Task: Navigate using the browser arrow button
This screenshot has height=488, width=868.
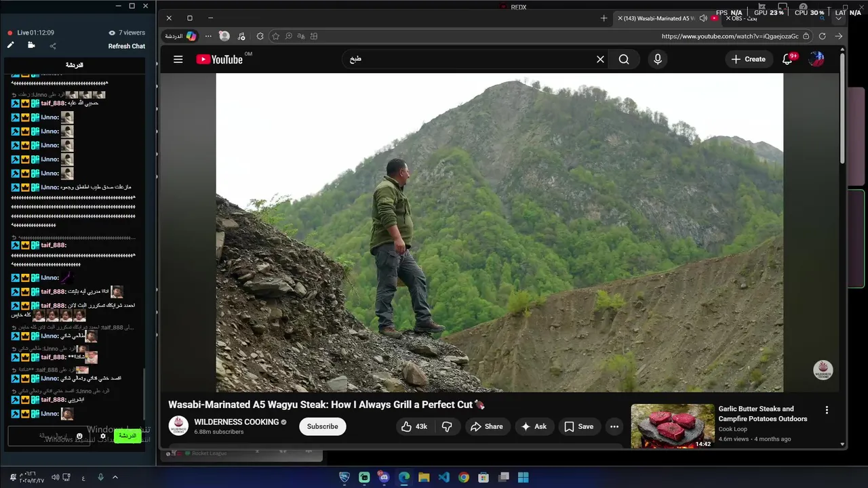Action: [x=839, y=36]
